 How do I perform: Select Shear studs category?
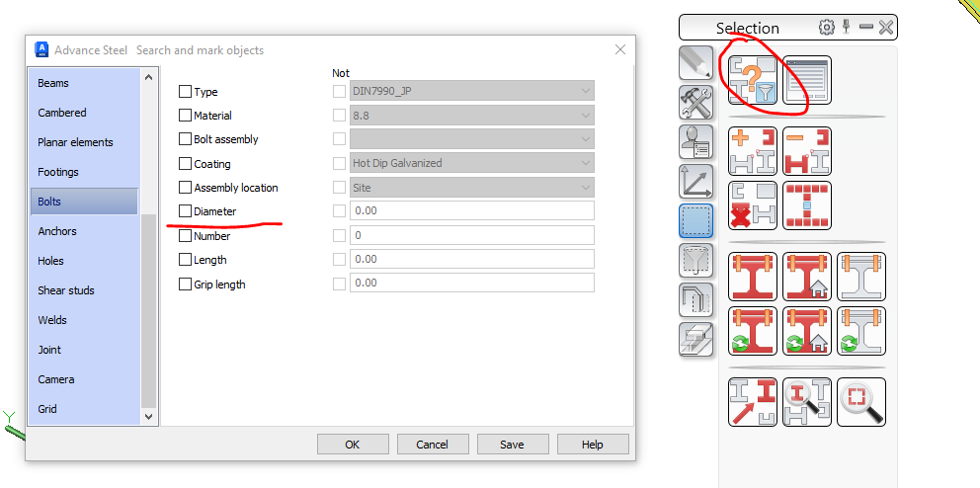coord(84,290)
